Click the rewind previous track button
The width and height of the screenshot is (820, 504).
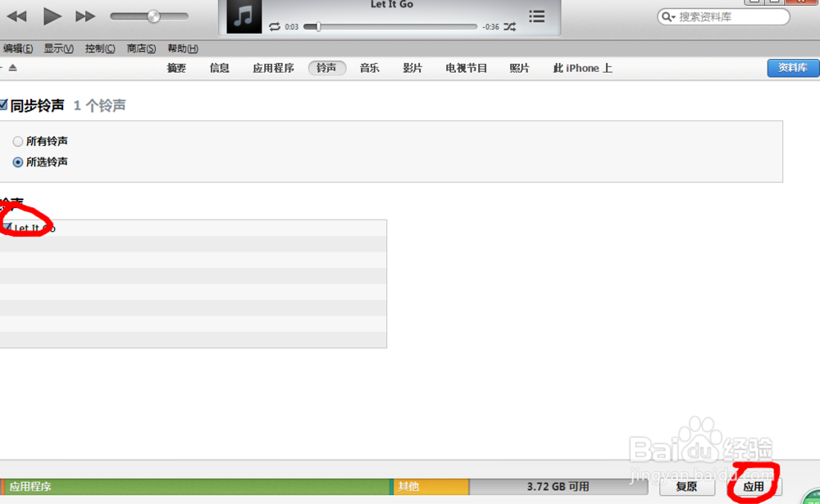[16, 16]
